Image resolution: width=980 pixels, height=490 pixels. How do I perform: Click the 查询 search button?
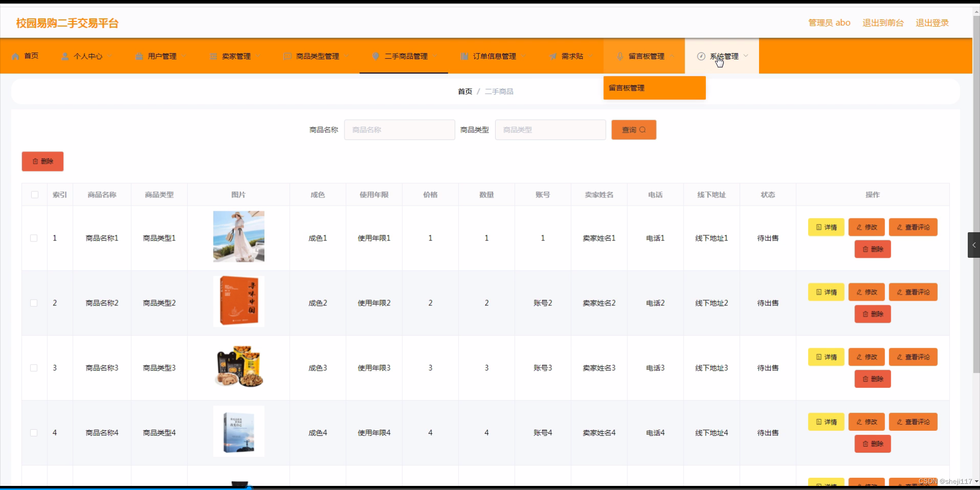point(634,130)
